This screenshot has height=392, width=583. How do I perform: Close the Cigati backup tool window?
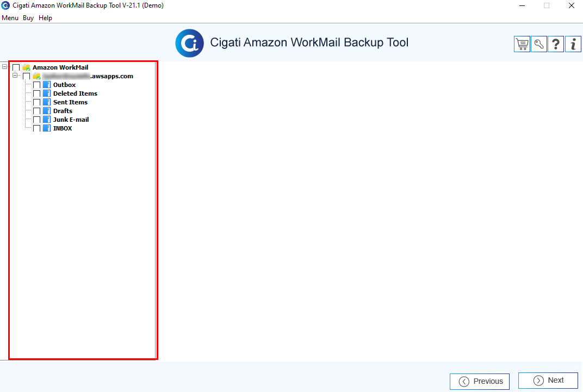tap(572, 5)
